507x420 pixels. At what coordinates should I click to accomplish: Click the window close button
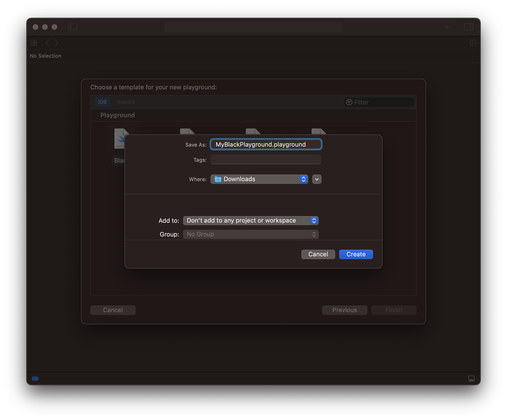click(35, 27)
